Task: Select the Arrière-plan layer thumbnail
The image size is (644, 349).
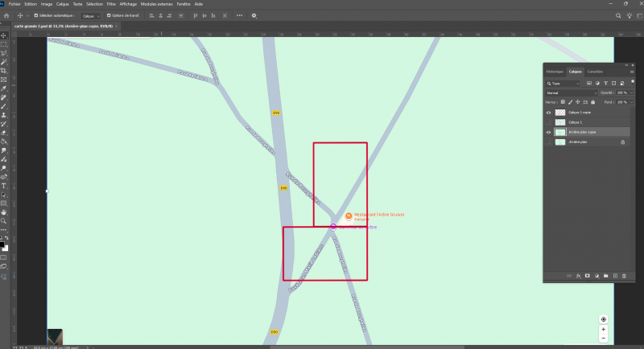Action: tap(559, 142)
